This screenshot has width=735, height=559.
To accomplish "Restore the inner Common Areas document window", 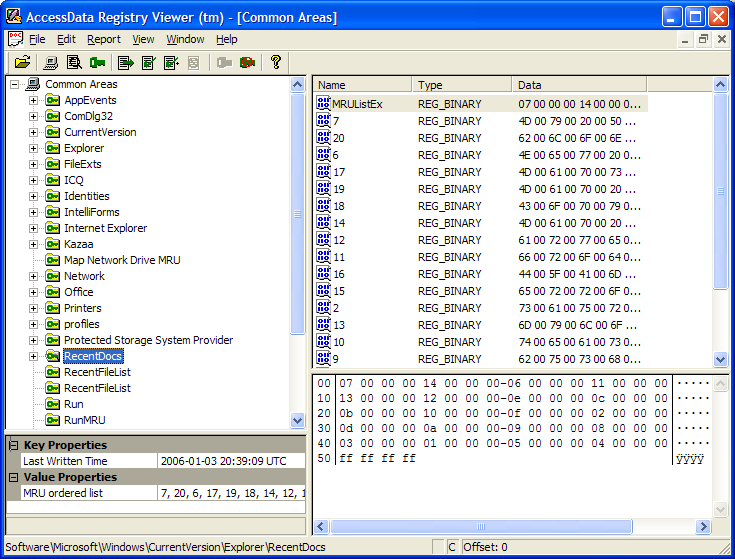I will 703,39.
